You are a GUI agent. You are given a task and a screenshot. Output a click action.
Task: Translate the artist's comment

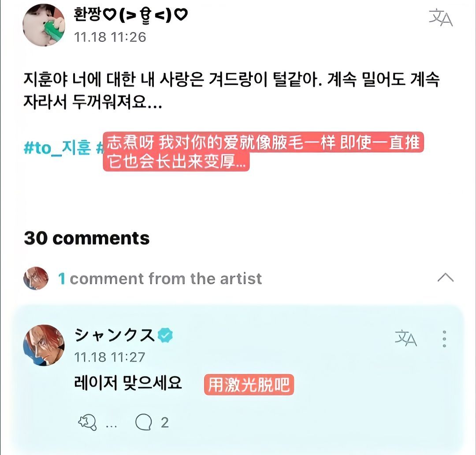[405, 338]
